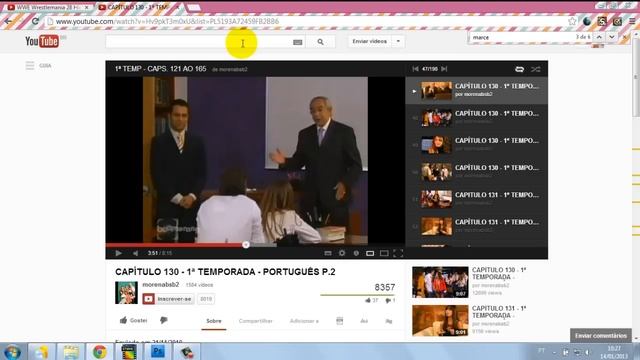The width and height of the screenshot is (640, 360).
Task: Click the YouTube logo
Action: tap(42, 41)
